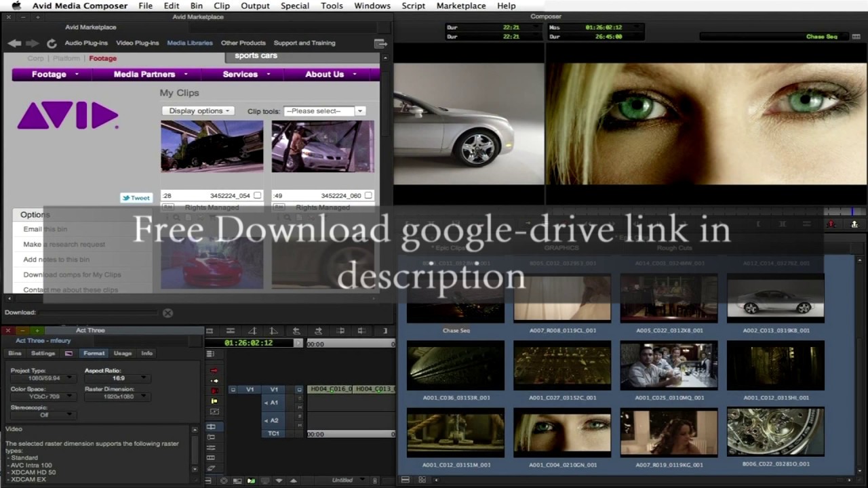Open the Raster Dimension dropdown showing 1920x1080
This screenshot has height=488, width=868.
click(117, 396)
